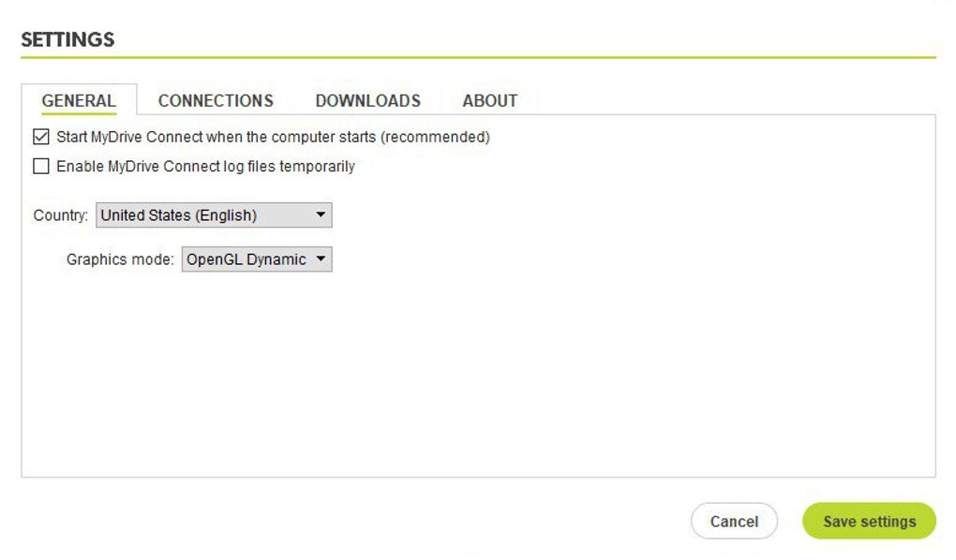Switch to the CONNECTIONS tab
The height and width of the screenshot is (560, 956).
(x=216, y=101)
